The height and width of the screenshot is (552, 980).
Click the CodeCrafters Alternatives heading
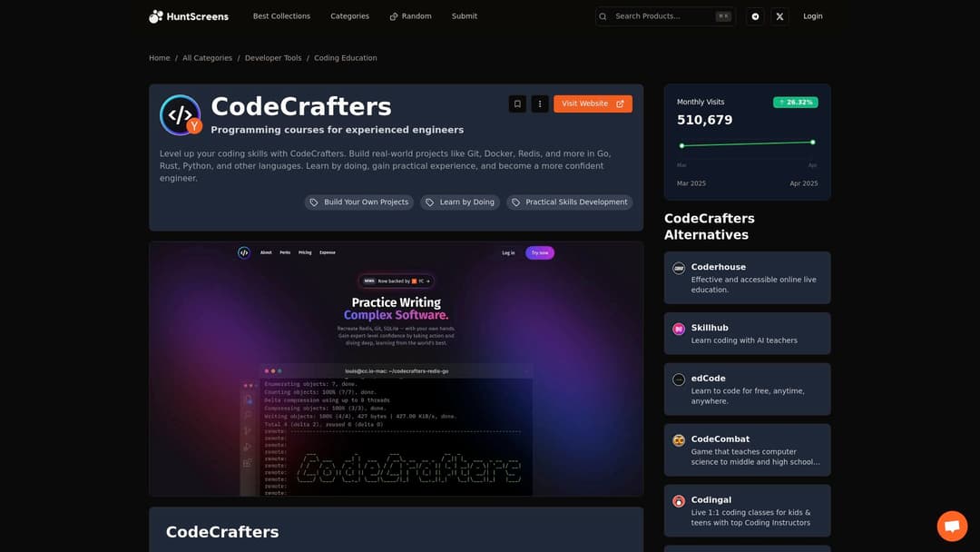coord(709,226)
